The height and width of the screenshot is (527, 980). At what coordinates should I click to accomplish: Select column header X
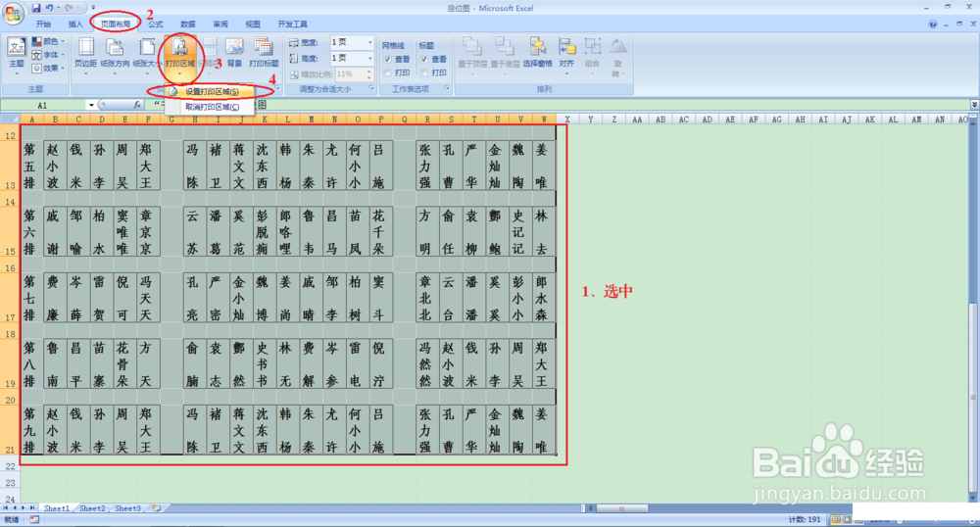566,120
